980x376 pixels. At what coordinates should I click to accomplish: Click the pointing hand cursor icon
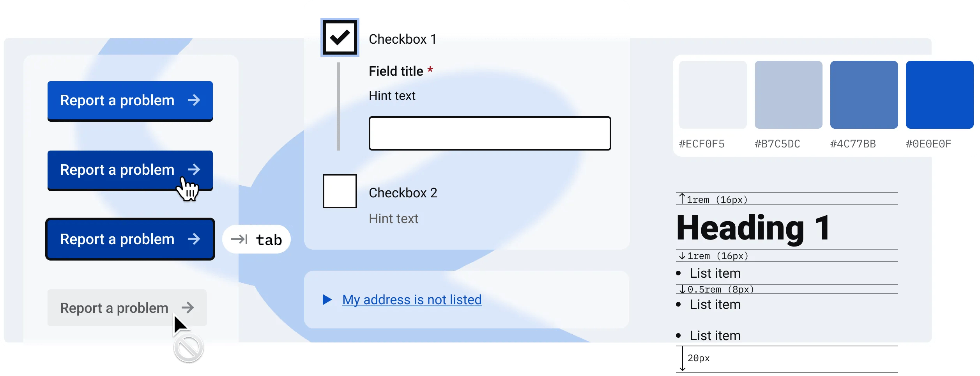coord(188,189)
